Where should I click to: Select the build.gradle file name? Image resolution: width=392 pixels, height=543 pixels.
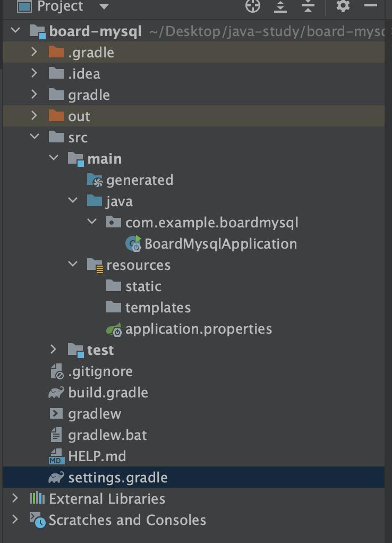coord(108,393)
